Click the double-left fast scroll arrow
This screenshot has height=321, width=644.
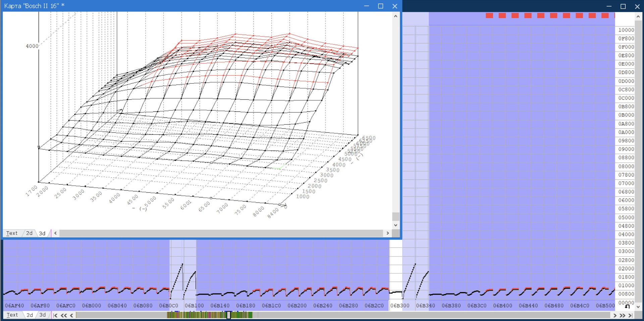pyautogui.click(x=64, y=315)
